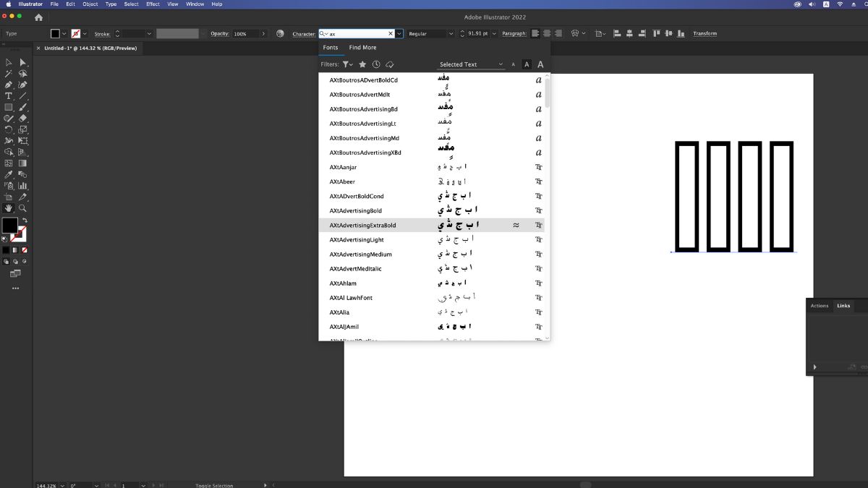Open the stroke color dropdown
868x488 pixels.
(x=85, y=33)
